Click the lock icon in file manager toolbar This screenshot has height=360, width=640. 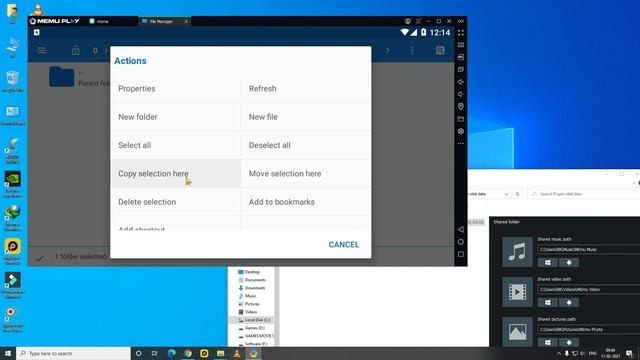76,51
